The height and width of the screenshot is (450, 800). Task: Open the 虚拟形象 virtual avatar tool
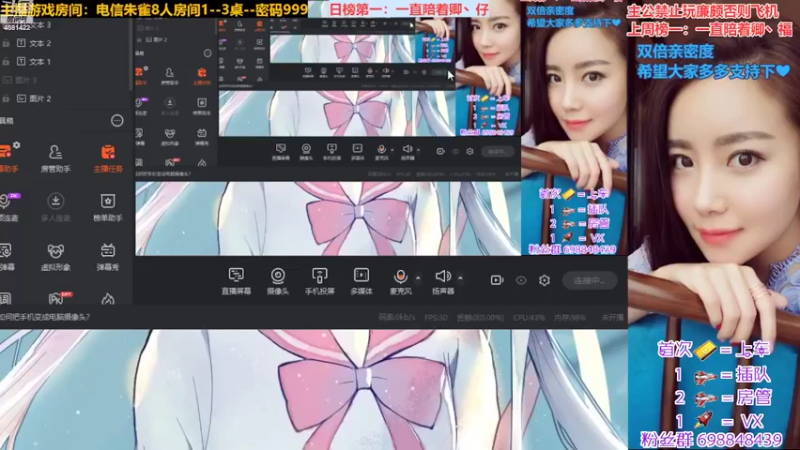[x=55, y=256]
